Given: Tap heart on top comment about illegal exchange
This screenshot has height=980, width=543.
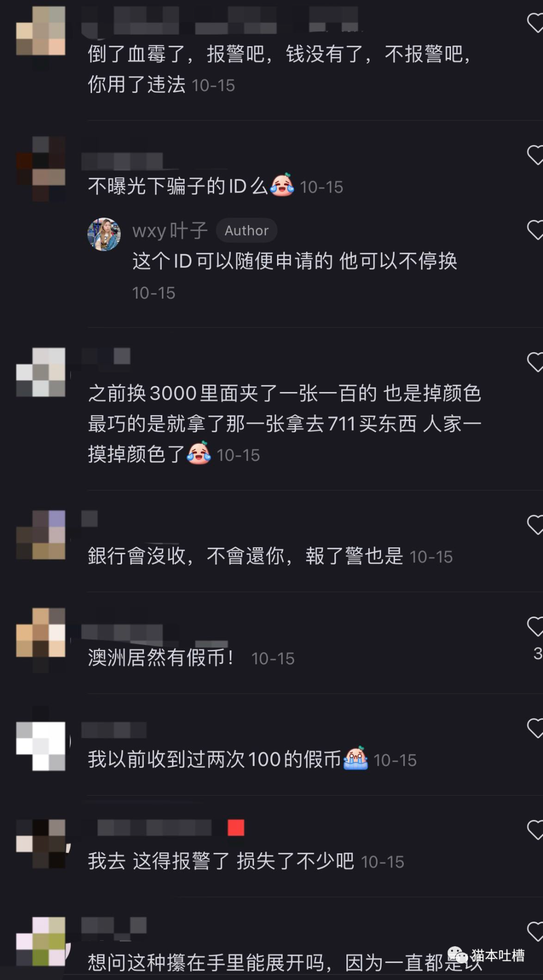Looking at the screenshot, I should 535,23.
